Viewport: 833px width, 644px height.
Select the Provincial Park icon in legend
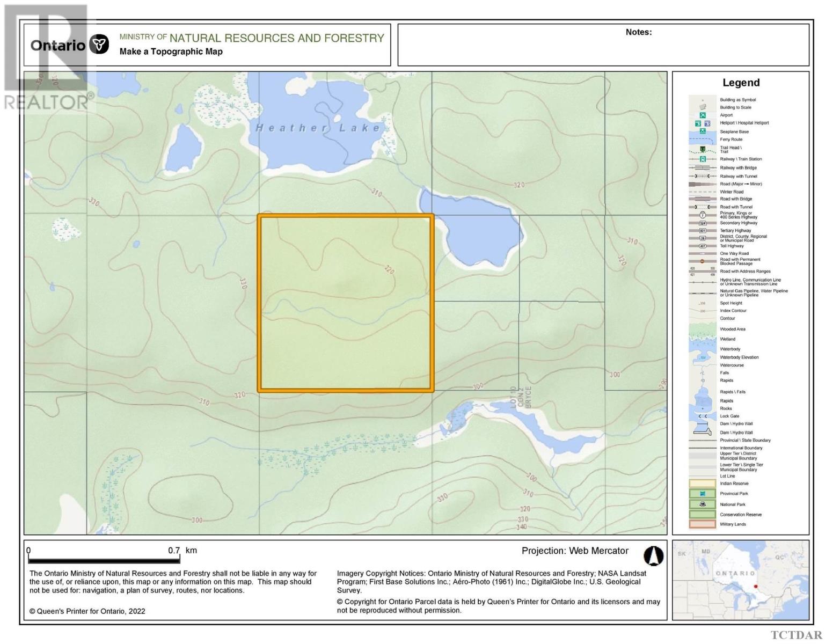(x=702, y=494)
